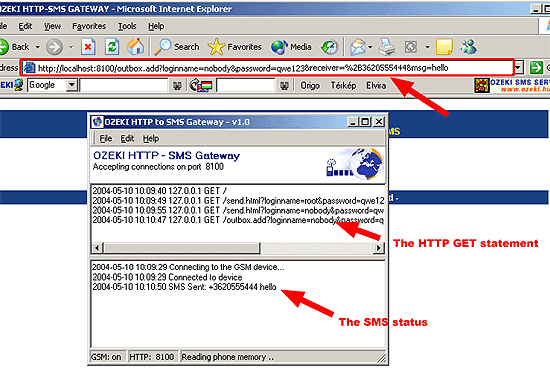Open the Search pane in the toolbar
The image size is (550, 371).
(177, 47)
